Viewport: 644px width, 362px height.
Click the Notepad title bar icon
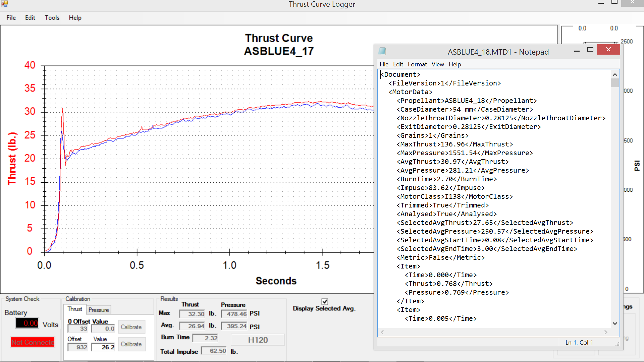(x=382, y=51)
